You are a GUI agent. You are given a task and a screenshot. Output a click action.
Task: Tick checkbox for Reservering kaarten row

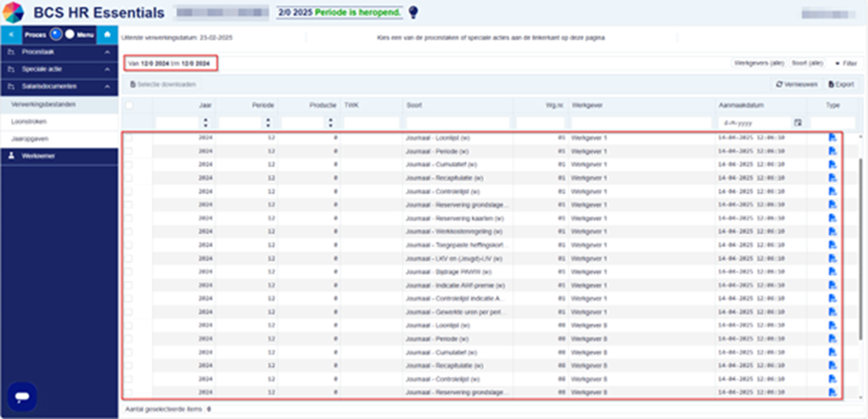129,218
